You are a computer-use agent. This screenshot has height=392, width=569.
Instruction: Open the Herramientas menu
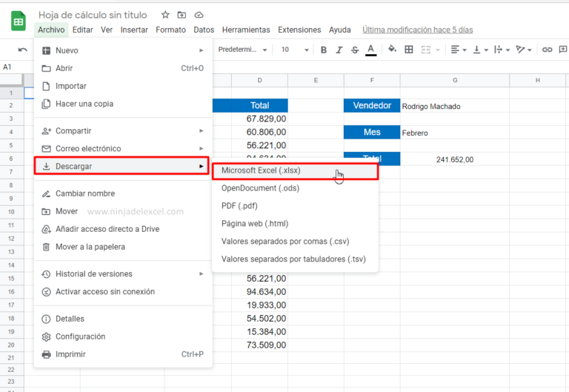pos(246,30)
